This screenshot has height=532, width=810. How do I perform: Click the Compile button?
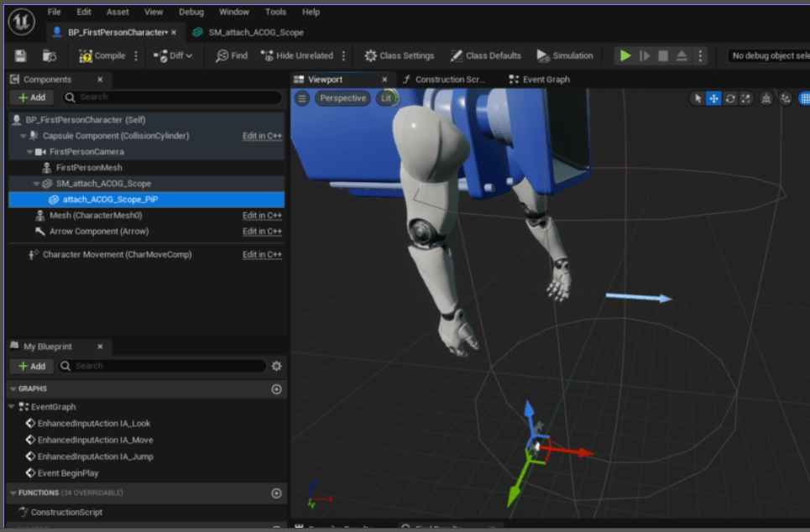point(102,56)
